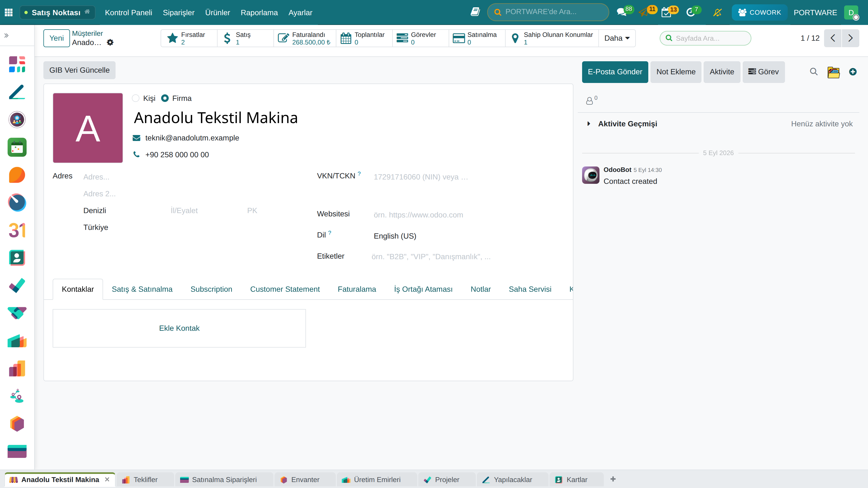This screenshot has height=488, width=868.
Task: Open the knowledge book icon in top bar
Action: click(475, 12)
